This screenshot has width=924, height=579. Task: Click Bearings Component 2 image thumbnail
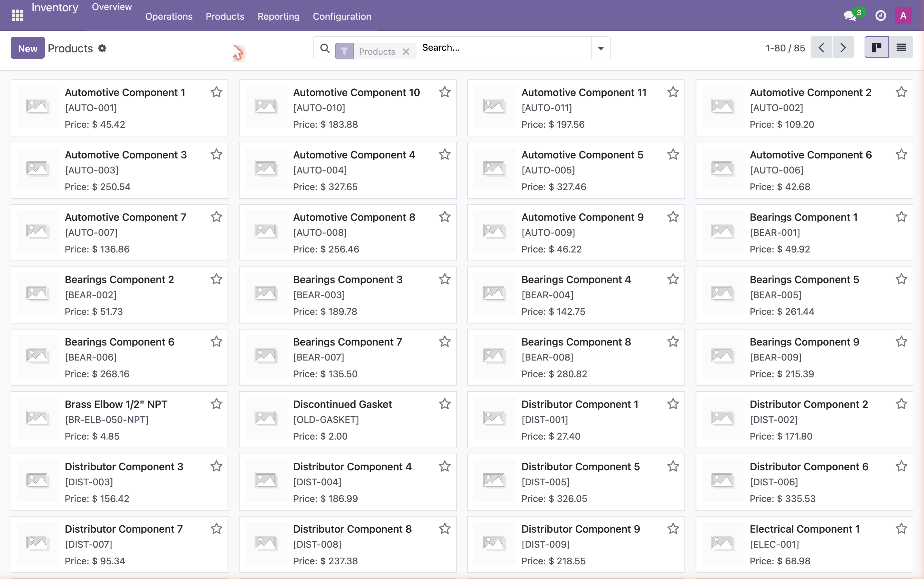pos(37,293)
